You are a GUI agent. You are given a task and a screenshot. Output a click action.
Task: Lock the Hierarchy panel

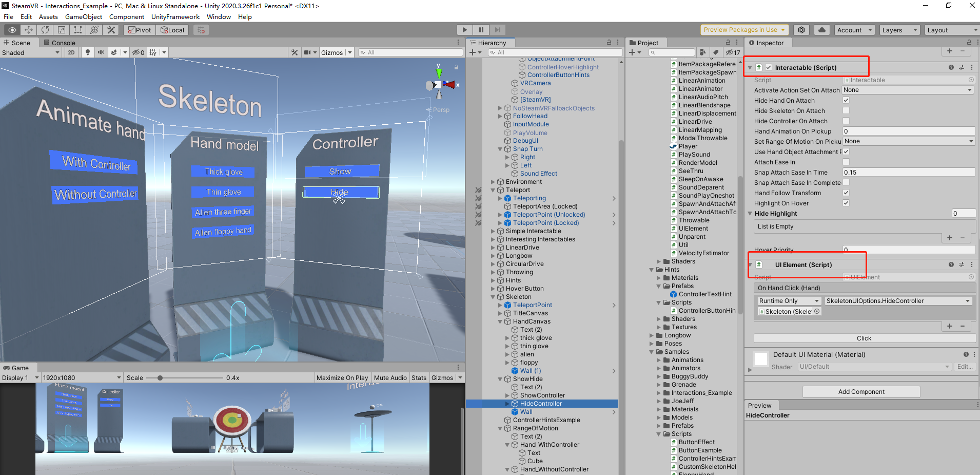click(x=609, y=43)
